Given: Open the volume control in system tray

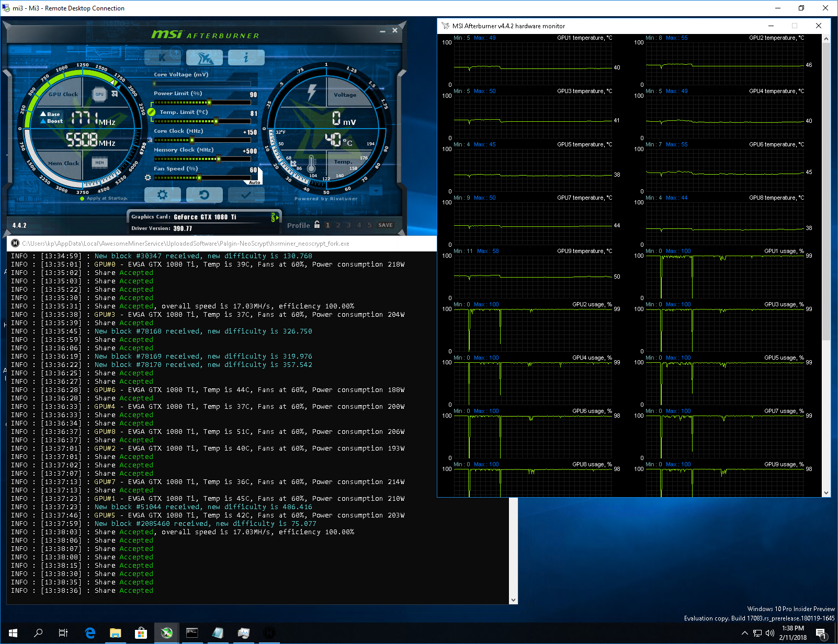Looking at the screenshot, I should (769, 633).
